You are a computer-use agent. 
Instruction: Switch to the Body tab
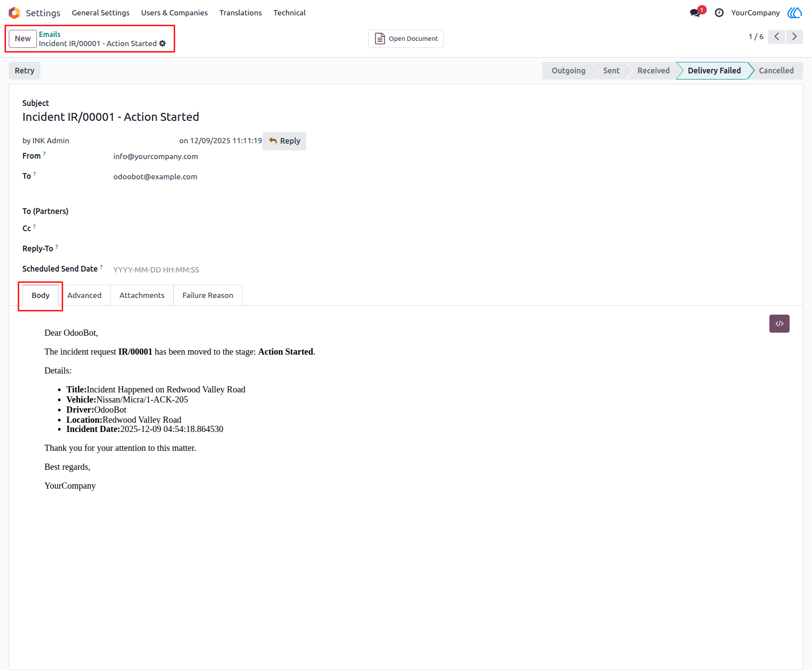pyautogui.click(x=40, y=295)
